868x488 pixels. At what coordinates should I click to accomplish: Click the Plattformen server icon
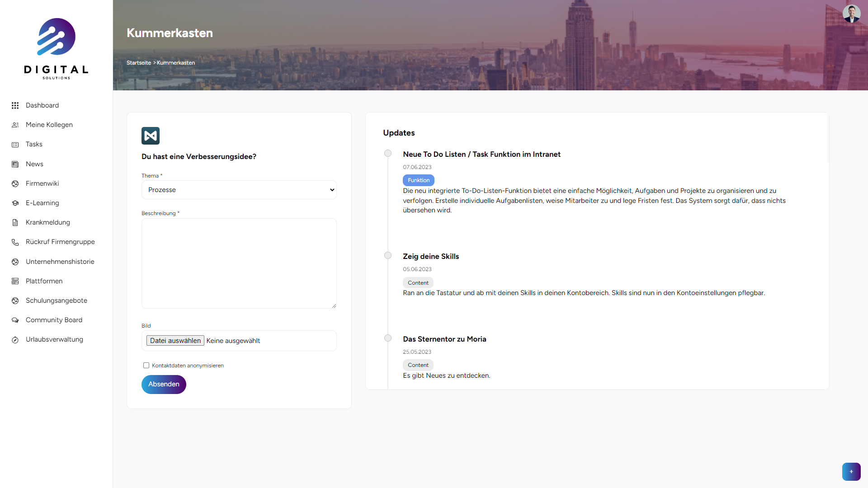pyautogui.click(x=15, y=281)
